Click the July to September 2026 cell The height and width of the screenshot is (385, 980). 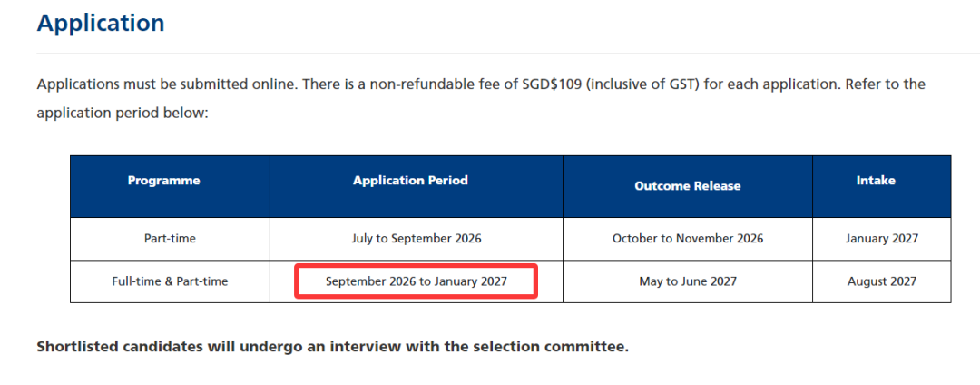tap(416, 238)
